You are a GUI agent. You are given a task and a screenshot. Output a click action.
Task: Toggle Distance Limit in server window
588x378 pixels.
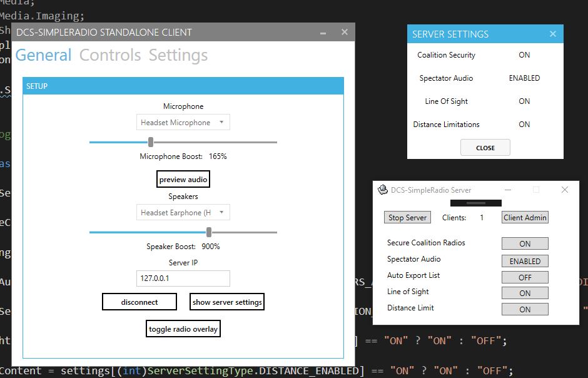click(x=525, y=309)
